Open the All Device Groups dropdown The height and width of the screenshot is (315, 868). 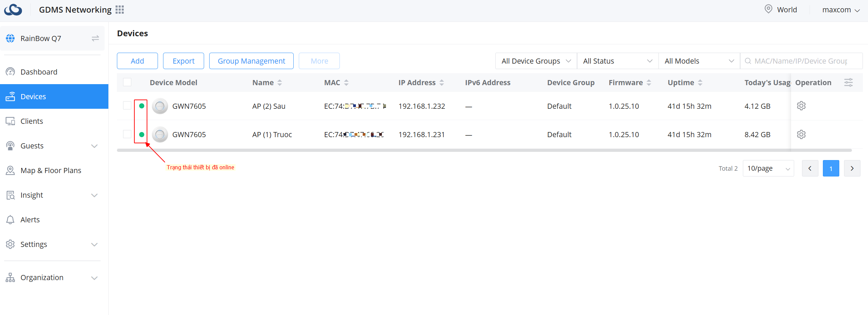pyautogui.click(x=536, y=61)
